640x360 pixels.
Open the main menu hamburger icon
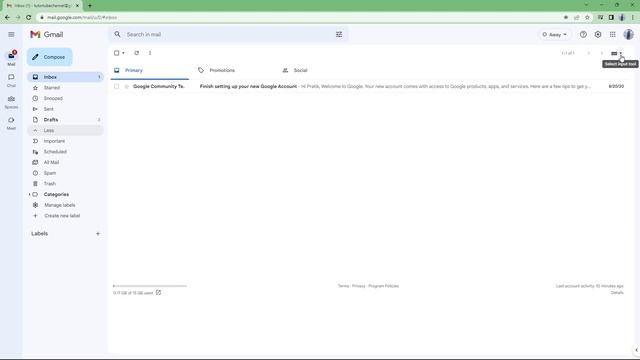[x=11, y=35]
